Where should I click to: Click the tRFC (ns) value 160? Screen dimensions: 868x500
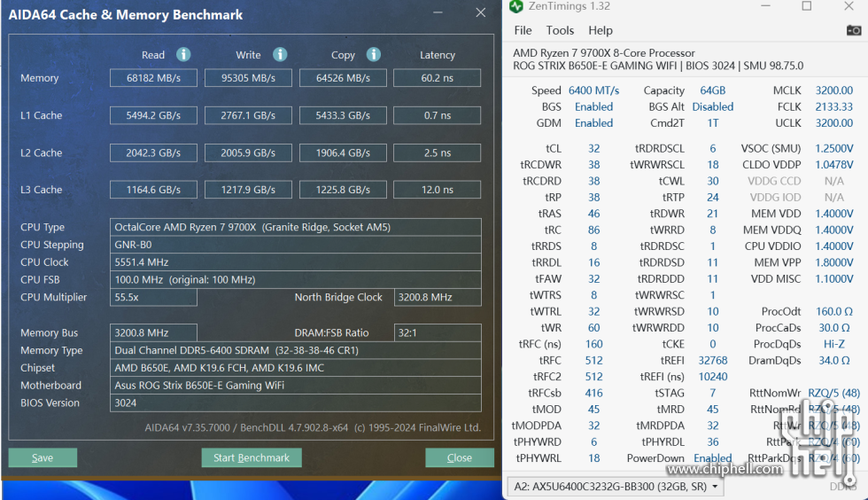click(x=593, y=344)
